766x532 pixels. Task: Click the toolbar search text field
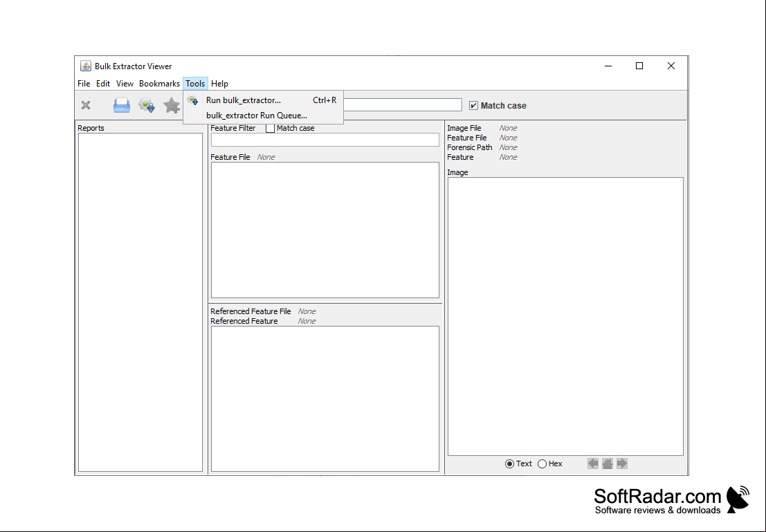(403, 104)
